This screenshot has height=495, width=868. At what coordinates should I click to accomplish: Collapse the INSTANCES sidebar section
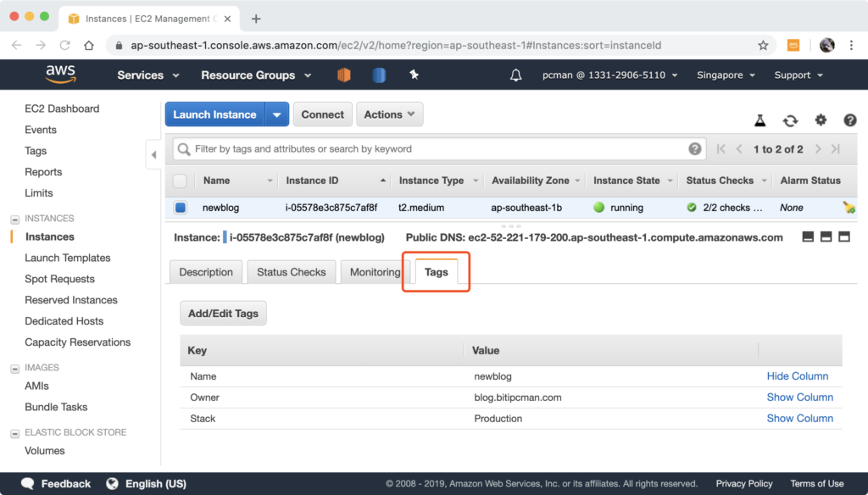(15, 220)
